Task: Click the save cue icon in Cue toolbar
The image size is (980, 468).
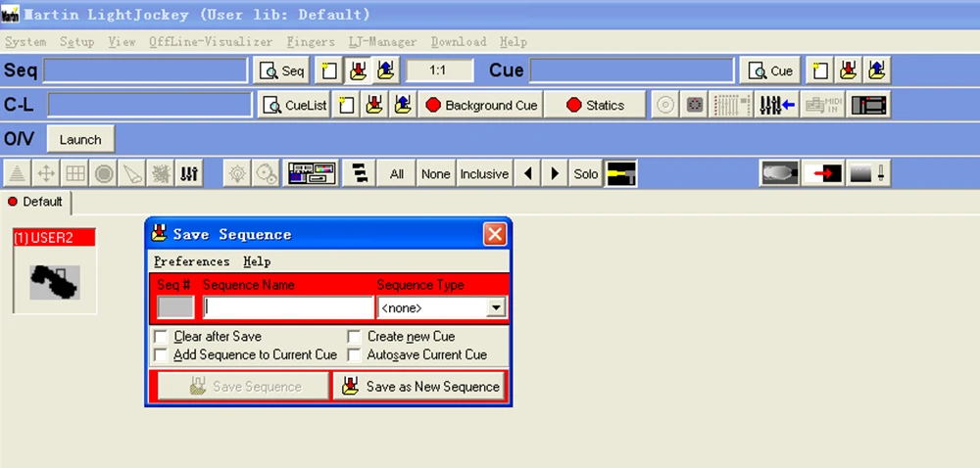Action: coord(848,70)
